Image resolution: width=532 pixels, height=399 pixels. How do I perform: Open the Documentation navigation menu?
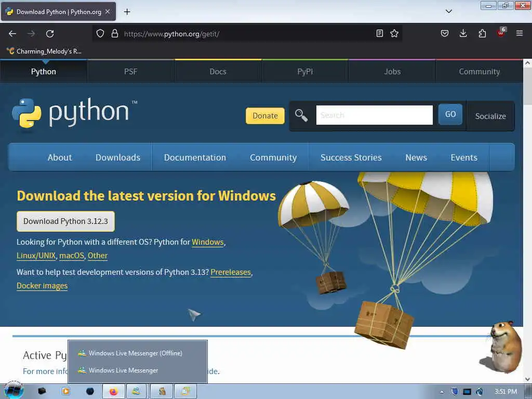(195, 157)
